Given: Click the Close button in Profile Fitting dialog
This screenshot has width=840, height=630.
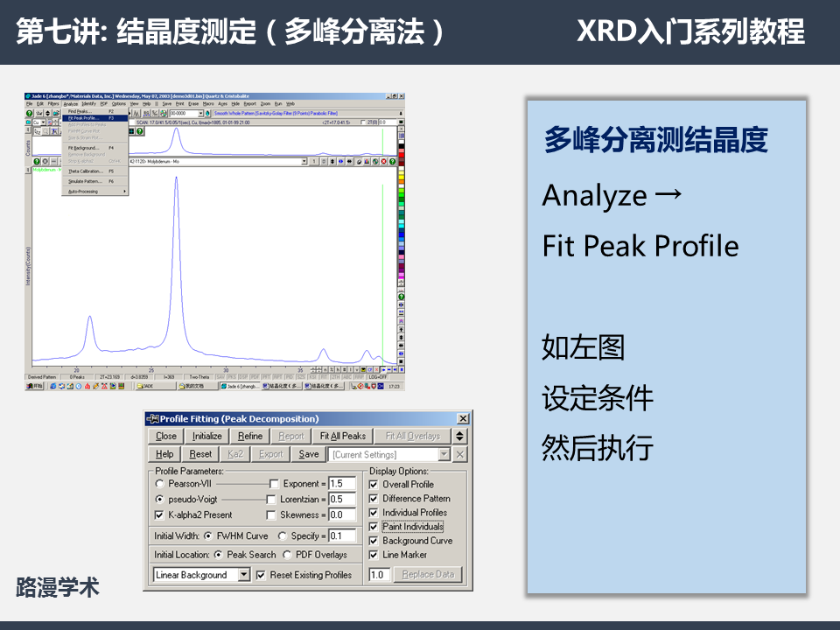Looking at the screenshot, I should click(166, 436).
